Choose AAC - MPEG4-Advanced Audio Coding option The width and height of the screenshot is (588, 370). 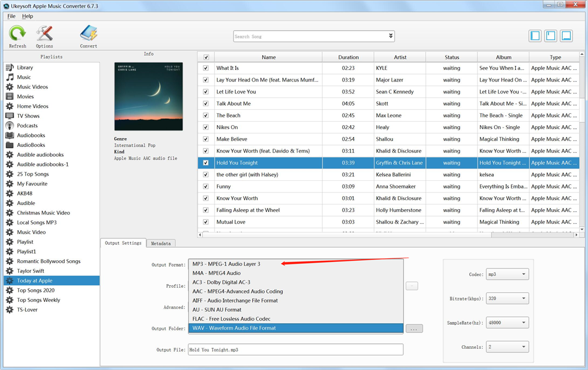click(x=296, y=291)
